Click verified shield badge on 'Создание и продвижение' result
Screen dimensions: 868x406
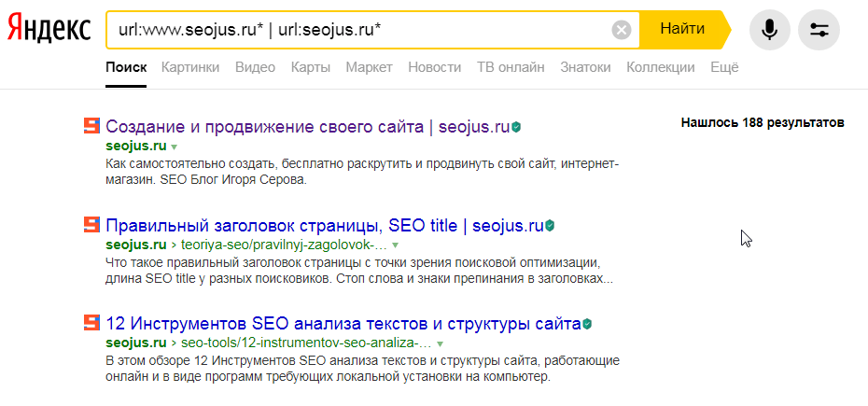(x=516, y=128)
